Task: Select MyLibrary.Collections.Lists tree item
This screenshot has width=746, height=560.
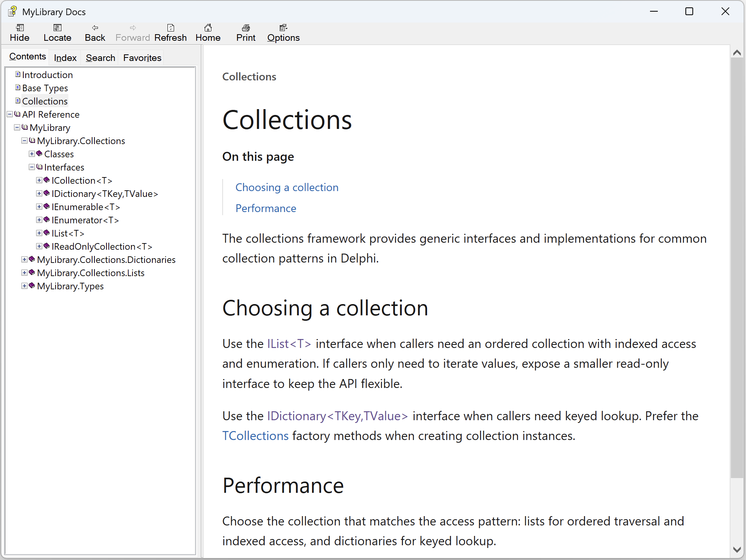Action: [91, 273]
